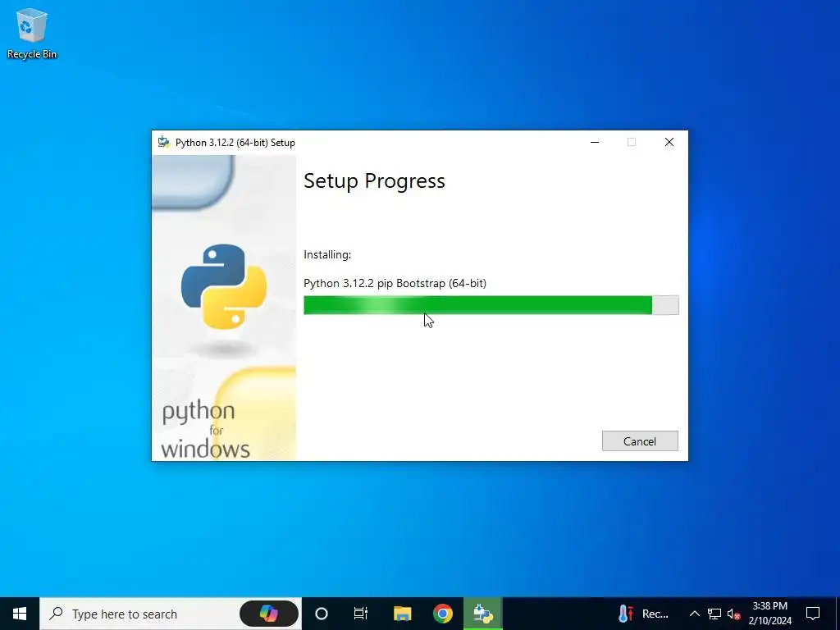Click the Python logo in the installer

pyautogui.click(x=224, y=286)
